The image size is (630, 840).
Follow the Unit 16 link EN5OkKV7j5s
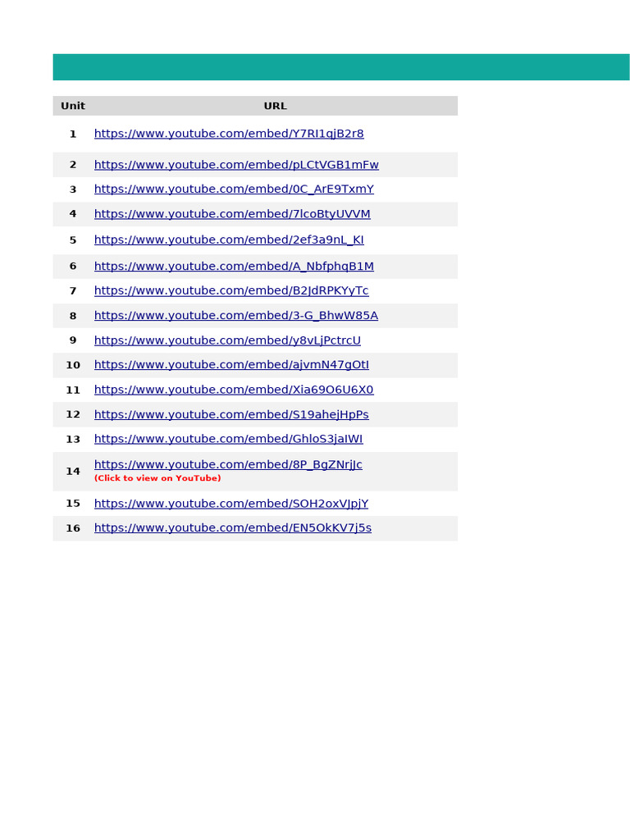[233, 528]
